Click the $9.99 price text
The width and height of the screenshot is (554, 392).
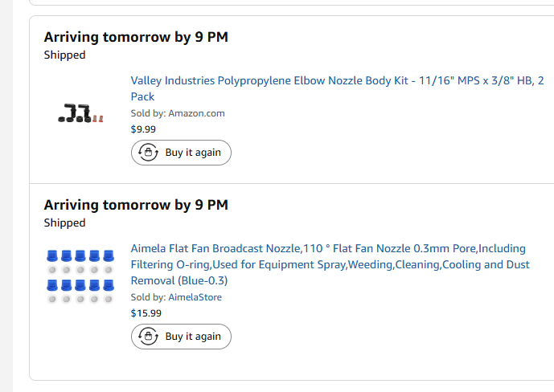pos(143,129)
